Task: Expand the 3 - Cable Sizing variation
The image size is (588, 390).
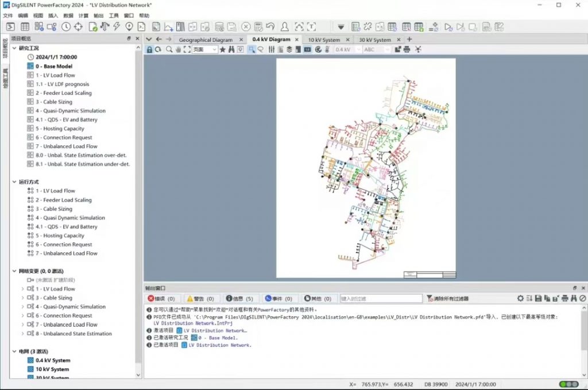Action: 22,298
